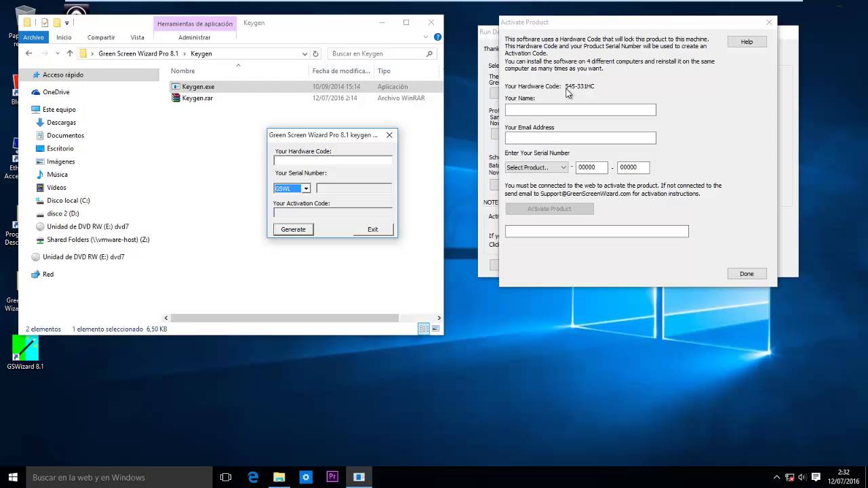Click Done in Activate Product dialog
Viewport: 868px width, 488px height.
(x=747, y=274)
